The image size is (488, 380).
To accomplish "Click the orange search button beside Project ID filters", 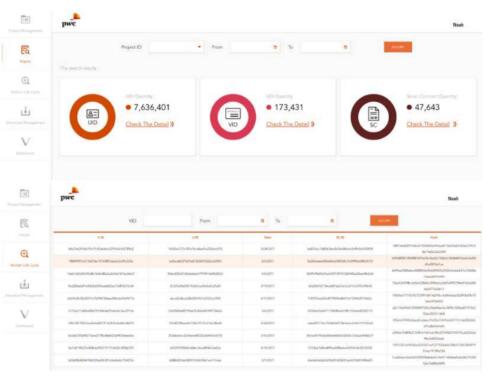I will 398,47.
